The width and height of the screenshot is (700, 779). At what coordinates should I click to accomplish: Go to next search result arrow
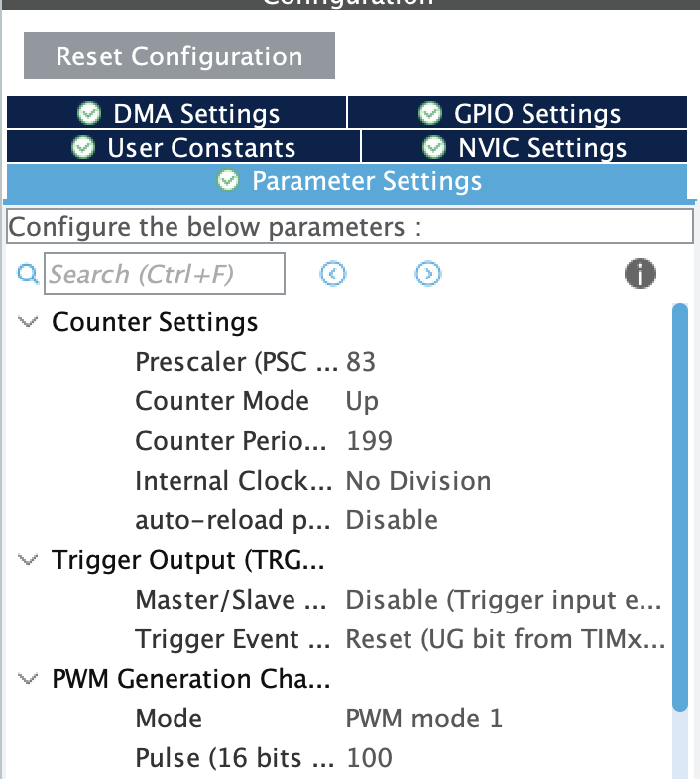[x=428, y=275]
